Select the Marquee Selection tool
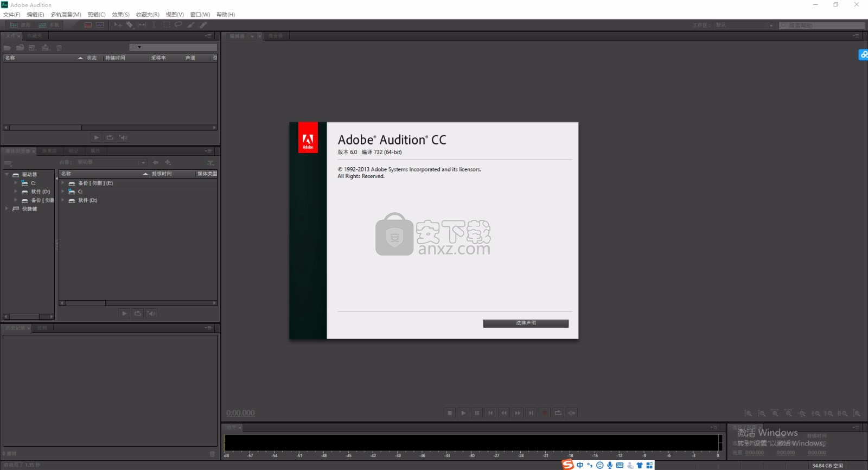868x470 pixels. click(x=167, y=25)
